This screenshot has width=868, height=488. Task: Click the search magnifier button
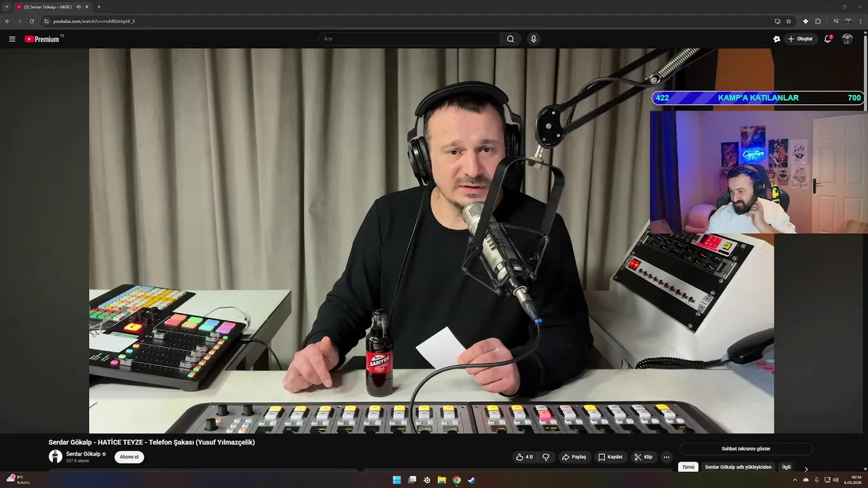tap(511, 39)
